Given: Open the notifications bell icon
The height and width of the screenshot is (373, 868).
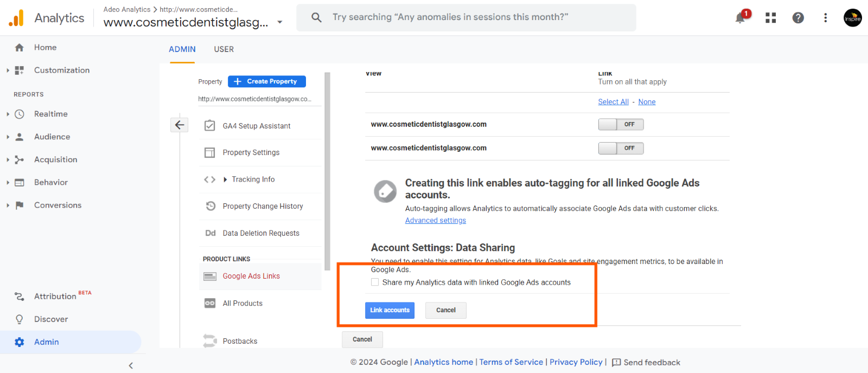Looking at the screenshot, I should click(x=741, y=18).
